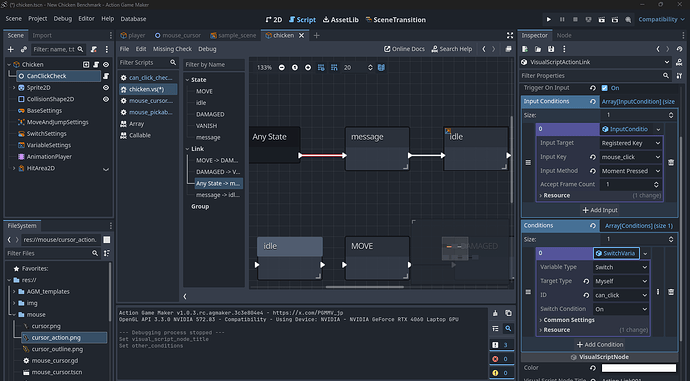Toggle the graph minimap button
This screenshot has width=690, height=381.
[381, 67]
